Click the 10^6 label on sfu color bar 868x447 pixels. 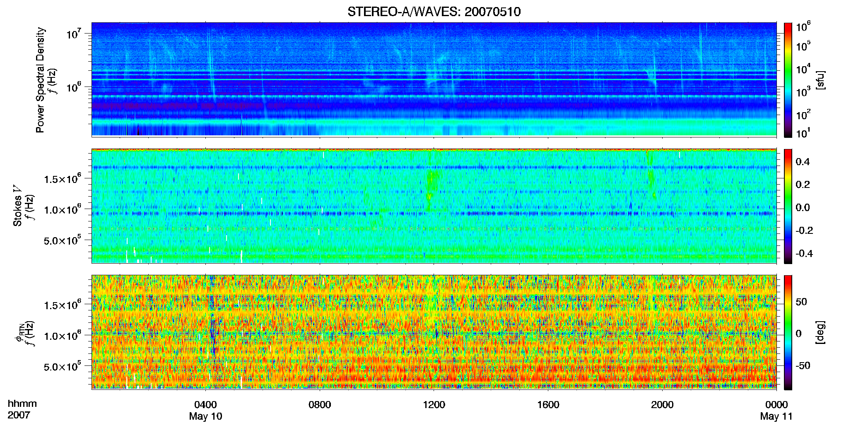pyautogui.click(x=803, y=26)
